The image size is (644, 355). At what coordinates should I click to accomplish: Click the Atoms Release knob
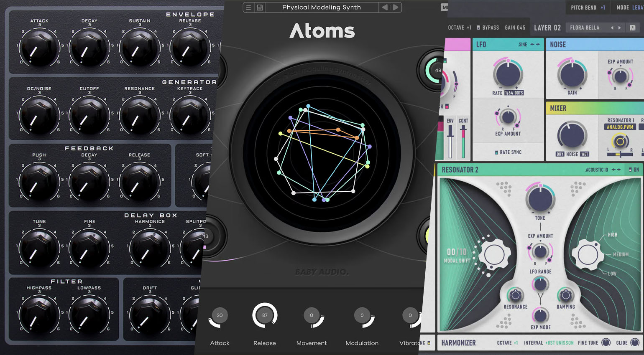point(265,315)
